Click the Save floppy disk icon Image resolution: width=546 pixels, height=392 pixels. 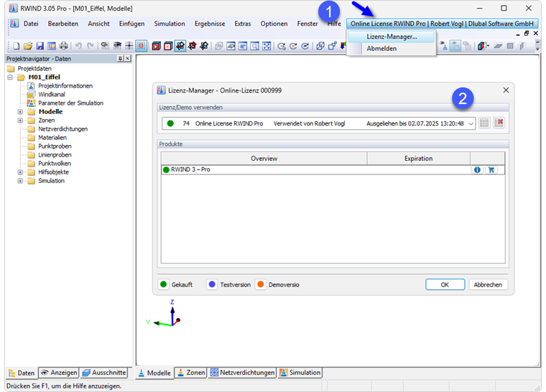coord(40,46)
